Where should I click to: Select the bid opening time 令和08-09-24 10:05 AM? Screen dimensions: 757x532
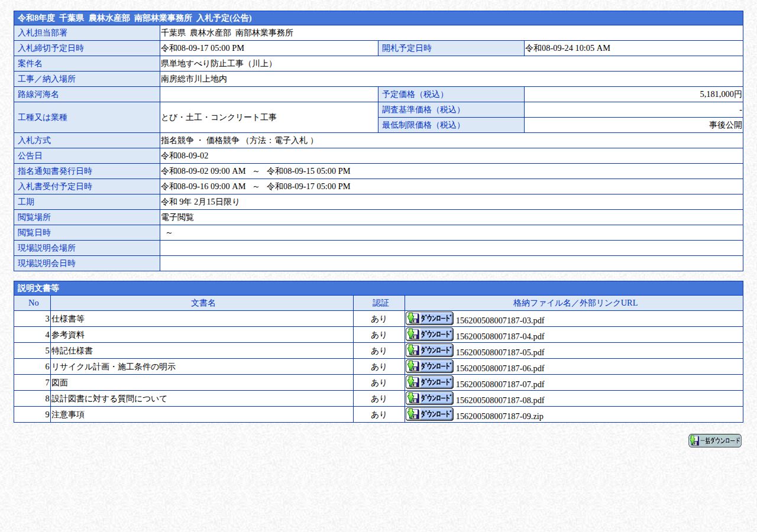pyautogui.click(x=568, y=48)
